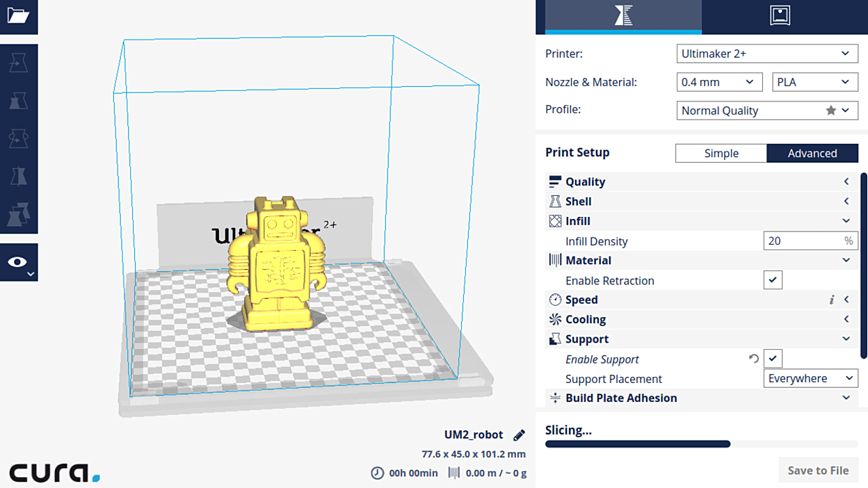Click the Speed info icon

[831, 300]
